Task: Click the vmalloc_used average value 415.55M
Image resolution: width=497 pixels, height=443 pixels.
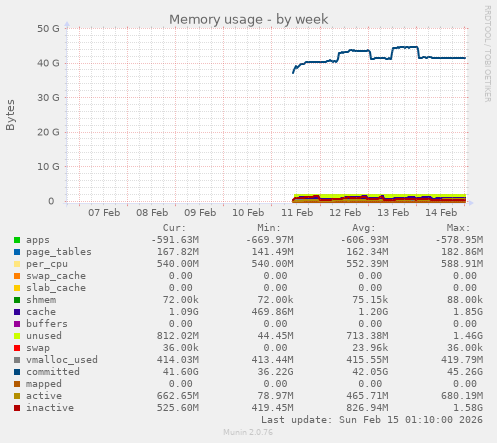Action: coord(367,360)
